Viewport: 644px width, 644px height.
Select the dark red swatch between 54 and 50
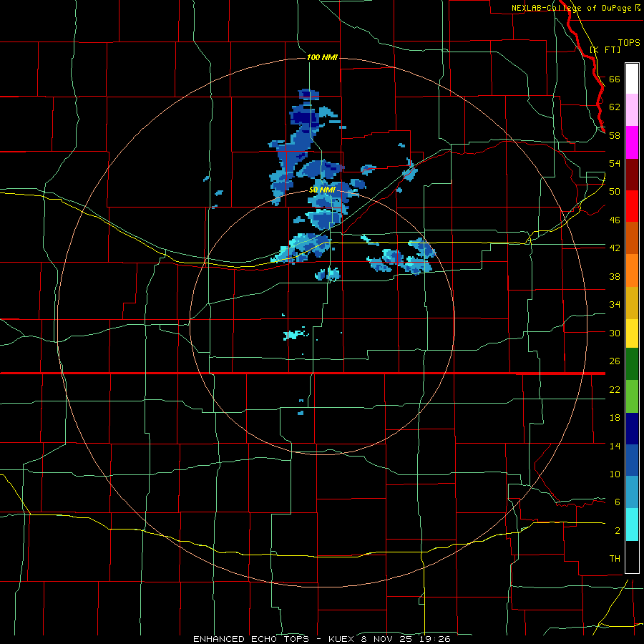tap(632, 175)
